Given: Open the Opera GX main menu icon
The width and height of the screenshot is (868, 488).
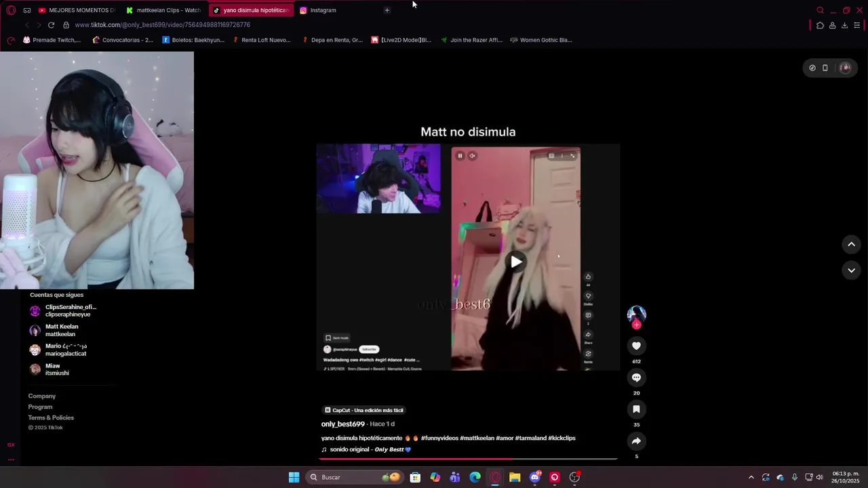Looking at the screenshot, I should [x=11, y=10].
